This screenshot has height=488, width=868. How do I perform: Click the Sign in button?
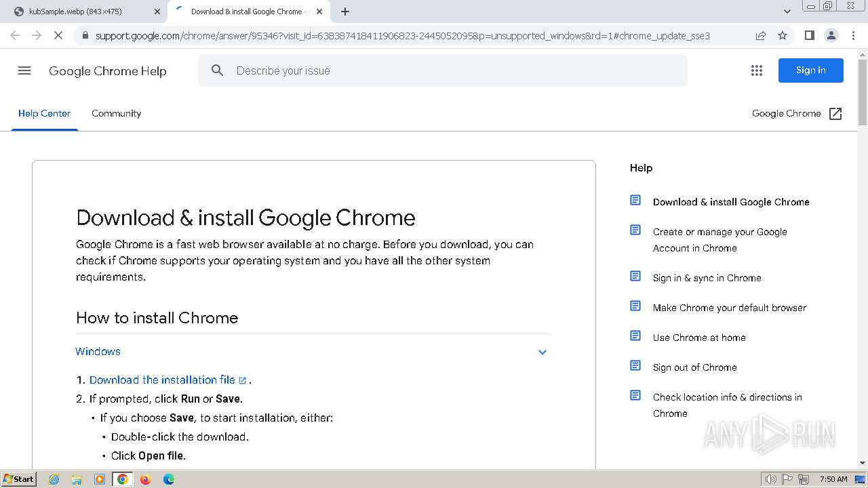click(x=811, y=70)
